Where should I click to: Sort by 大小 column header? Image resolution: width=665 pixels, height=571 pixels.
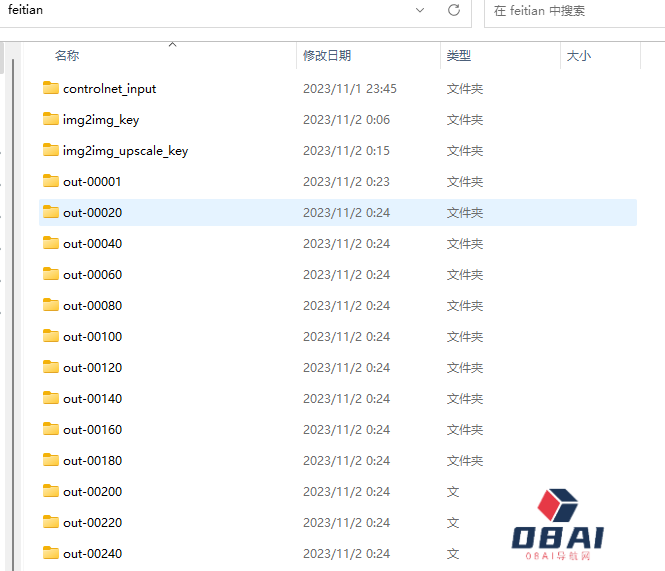point(578,56)
